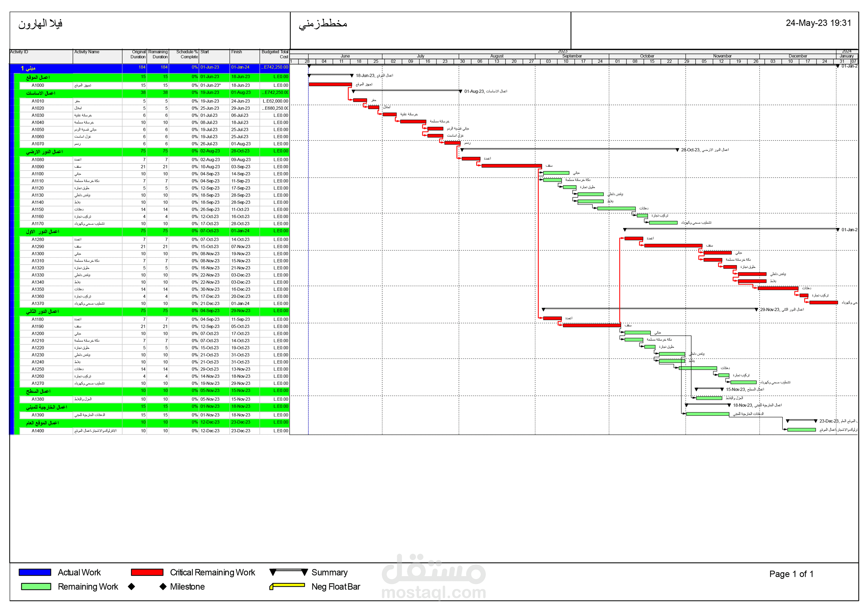The height and width of the screenshot is (614, 868).
Task: Click the summary bar labeled 28-Oct-23 for اعمال الدور الارضي
Action: 569,150
